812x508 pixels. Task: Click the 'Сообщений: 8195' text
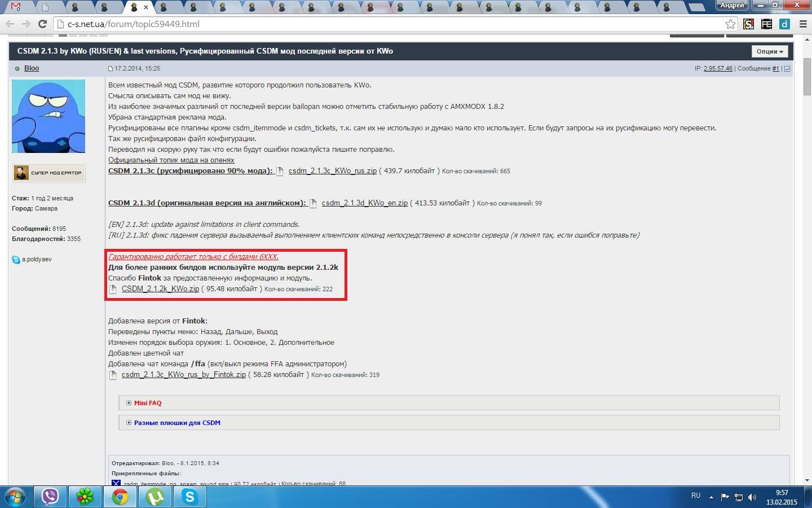click(x=39, y=229)
